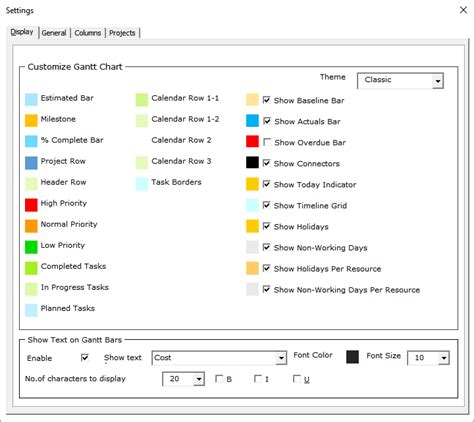Change the Actuals Bar blue swatch
The image size is (474, 422).
252,121
